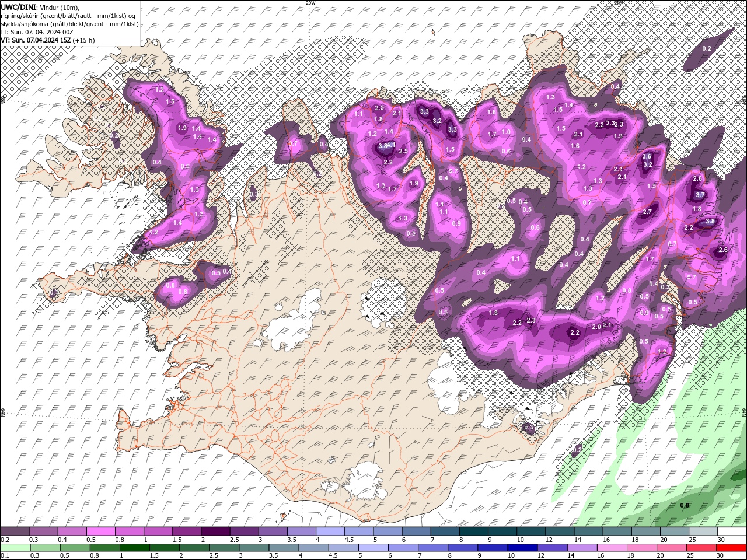Click the '2.5' label on lower green scale
The image size is (747, 560).
pyautogui.click(x=214, y=556)
